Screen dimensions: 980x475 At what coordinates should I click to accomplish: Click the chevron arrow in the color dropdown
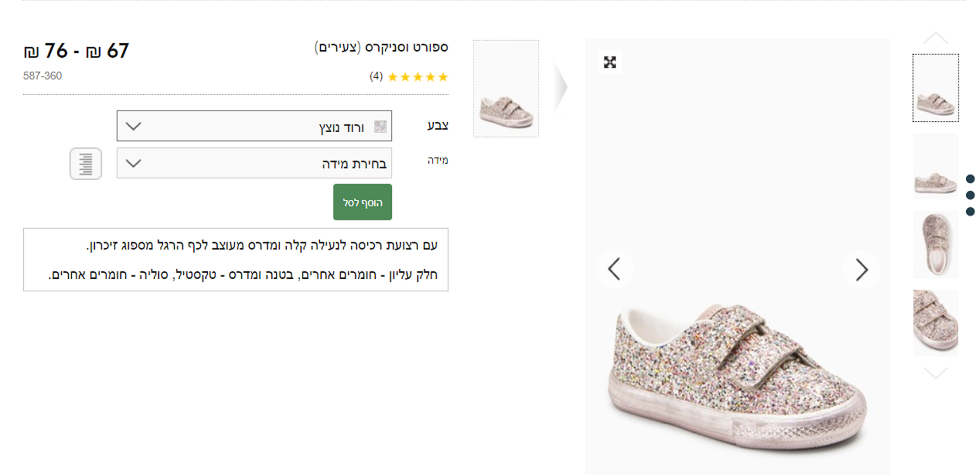tap(133, 126)
